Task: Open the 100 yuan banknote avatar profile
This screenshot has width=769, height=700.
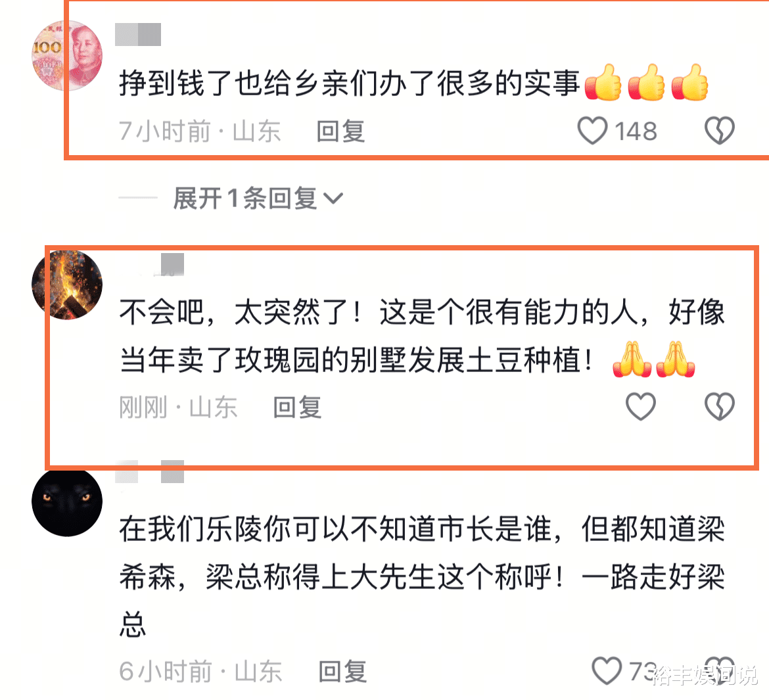Action: coord(67,55)
